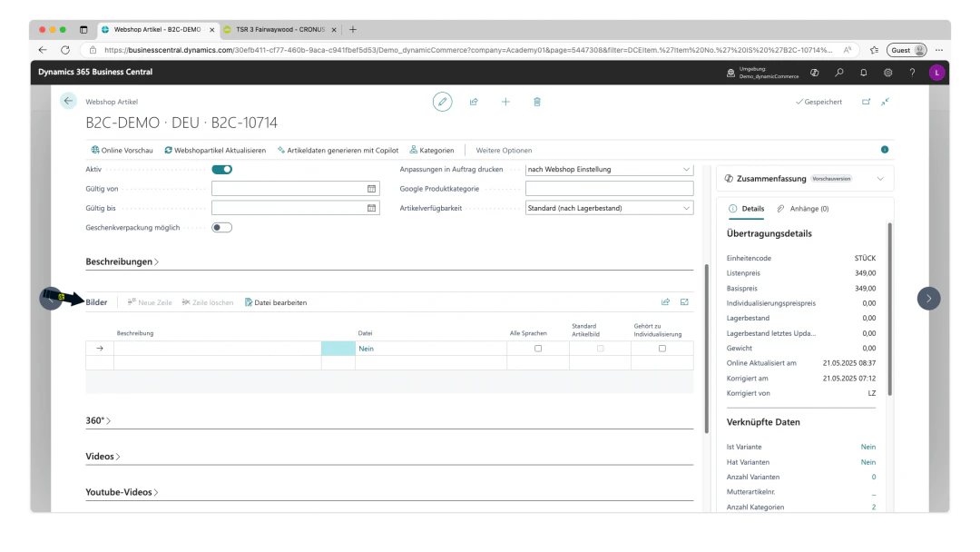Viewport: 980px width, 552px height.
Task: Click Zeile löschen in Bilder toolbar
Action: pos(208,302)
